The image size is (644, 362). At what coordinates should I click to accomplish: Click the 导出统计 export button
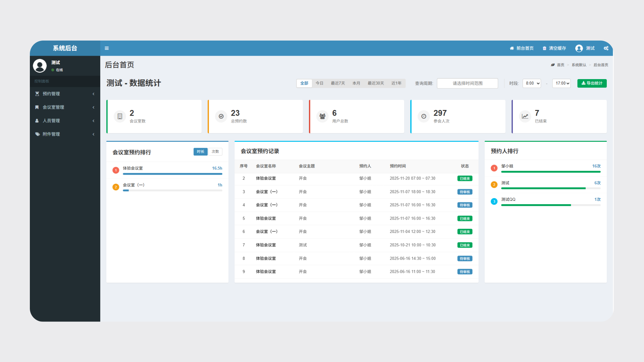click(592, 83)
